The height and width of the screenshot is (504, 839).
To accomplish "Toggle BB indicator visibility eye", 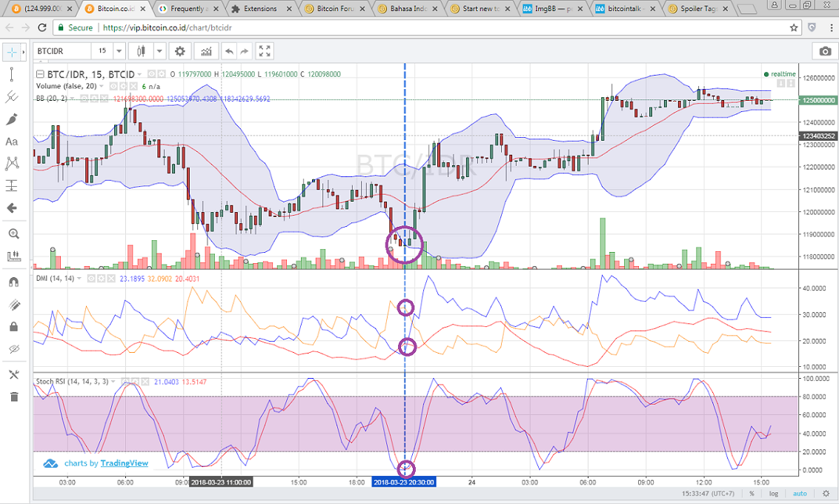I will tap(84, 99).
